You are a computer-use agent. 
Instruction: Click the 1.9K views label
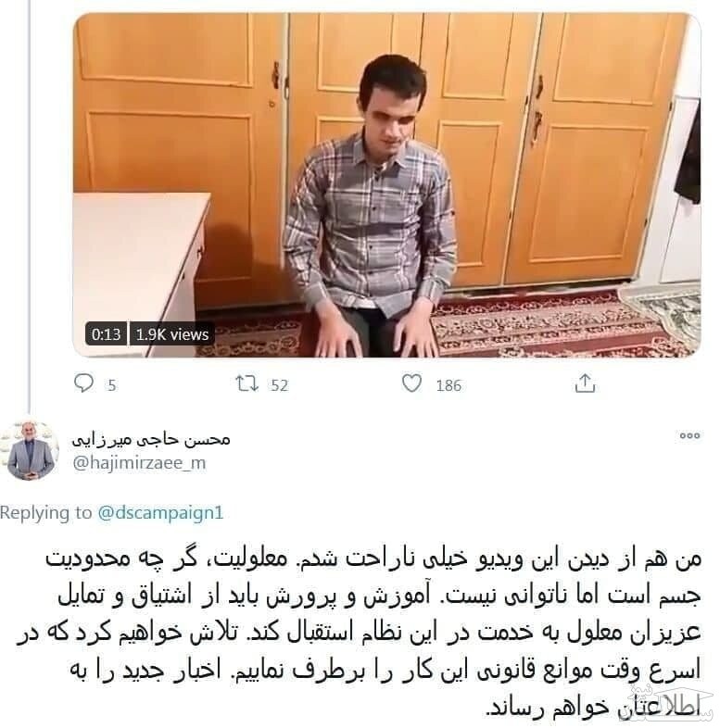171,334
